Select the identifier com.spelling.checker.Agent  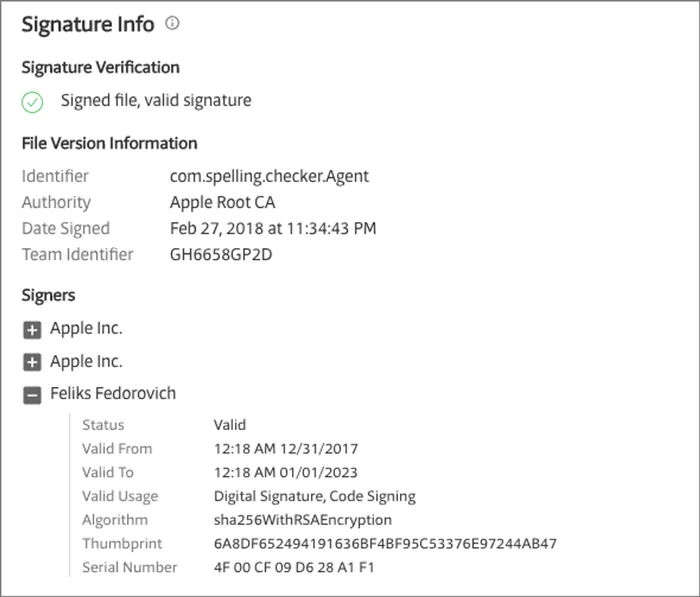click(269, 176)
